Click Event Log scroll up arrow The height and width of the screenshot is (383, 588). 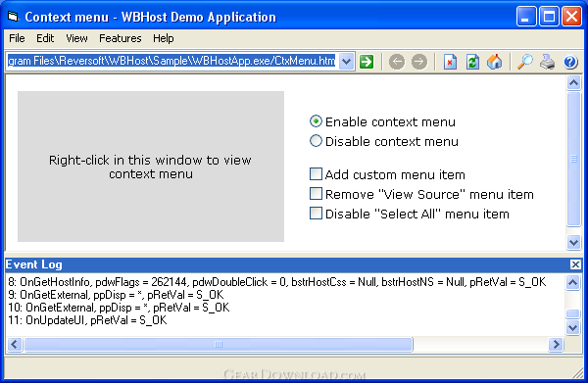coord(572,282)
